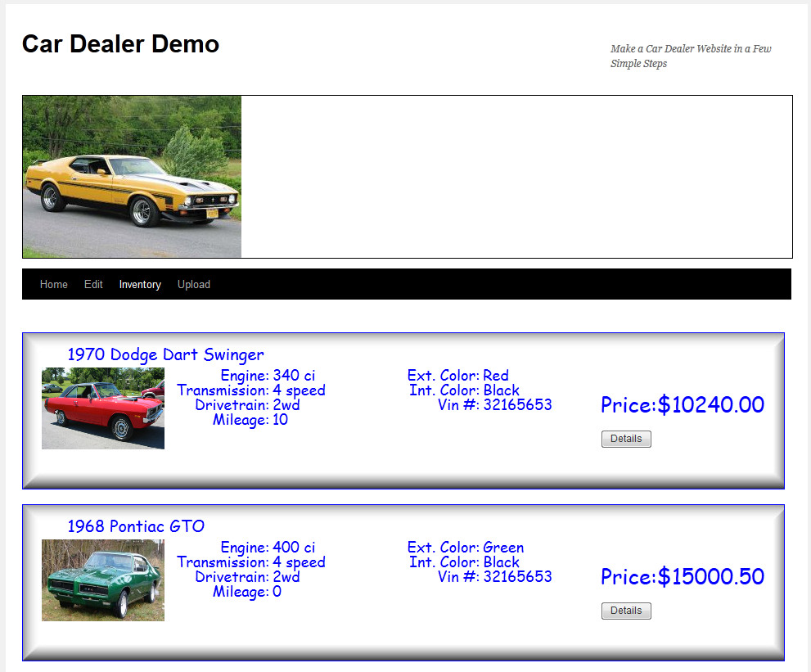Screen dimensions: 811x672
Task: Click the Mileage: 0 text
Action: (x=247, y=591)
